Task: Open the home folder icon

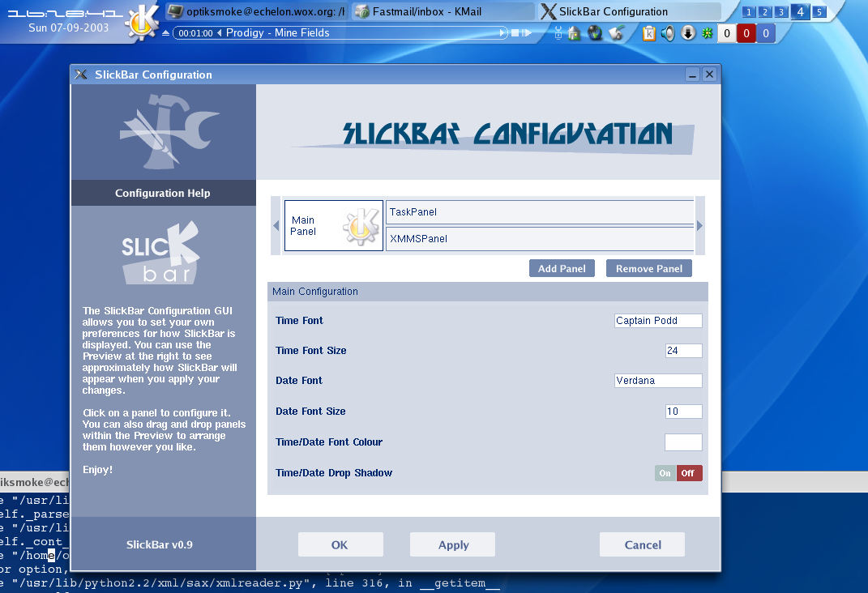Action: point(575,33)
